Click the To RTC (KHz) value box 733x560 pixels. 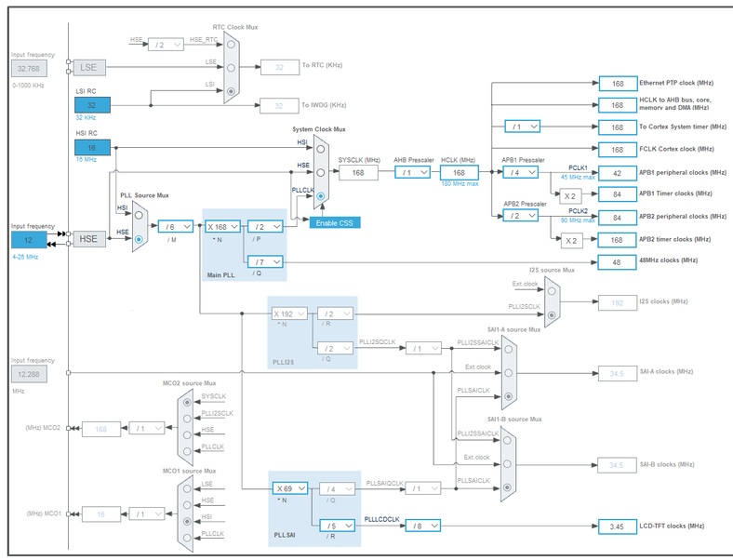click(280, 67)
